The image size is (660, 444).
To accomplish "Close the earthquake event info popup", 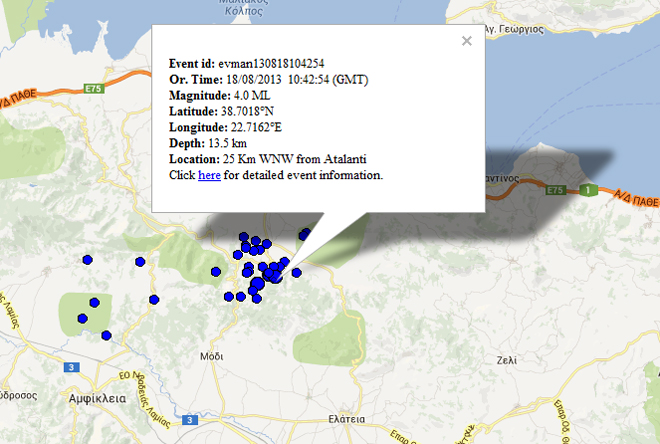I will (466, 41).
